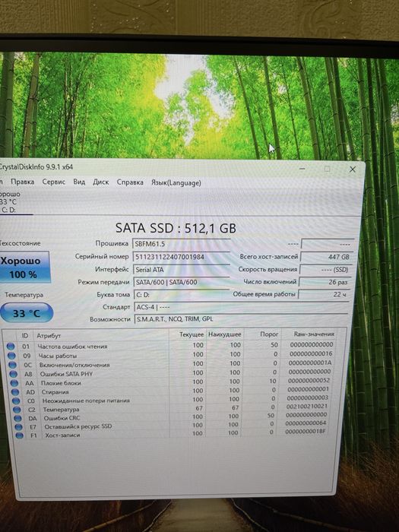This screenshot has height=532, width=399.
Task: Open the Правка menu
Action: point(22,182)
